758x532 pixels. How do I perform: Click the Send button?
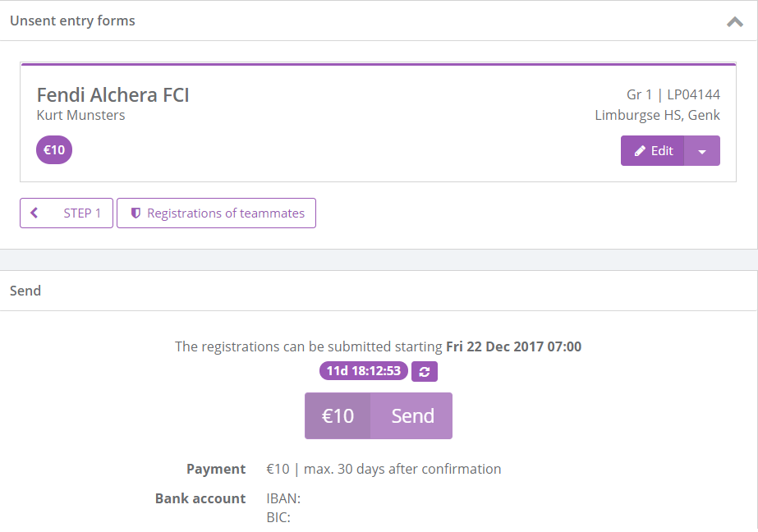(x=412, y=416)
